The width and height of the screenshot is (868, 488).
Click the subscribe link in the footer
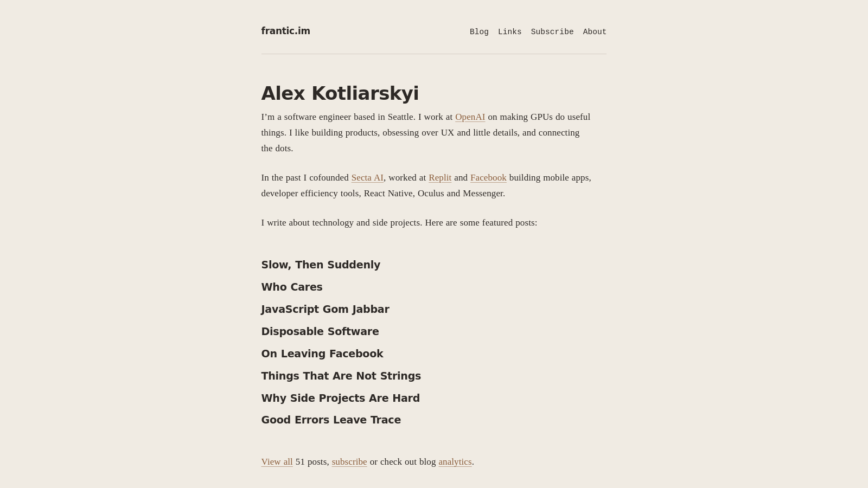(349, 461)
